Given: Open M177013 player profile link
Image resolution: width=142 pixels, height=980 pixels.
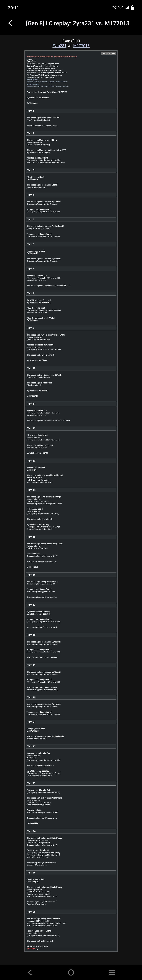Looking at the screenshot, I should pos(81,46).
